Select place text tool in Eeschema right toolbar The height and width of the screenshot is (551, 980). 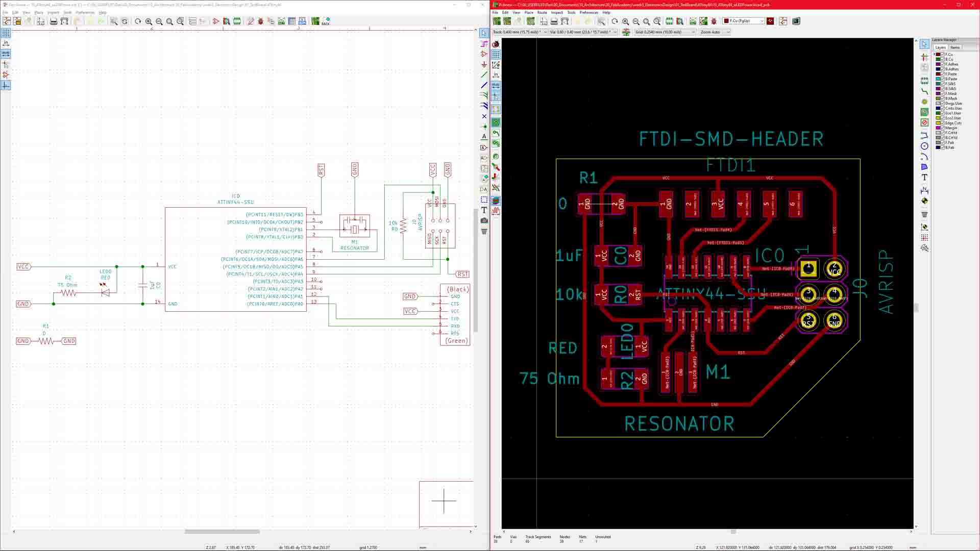pos(484,210)
